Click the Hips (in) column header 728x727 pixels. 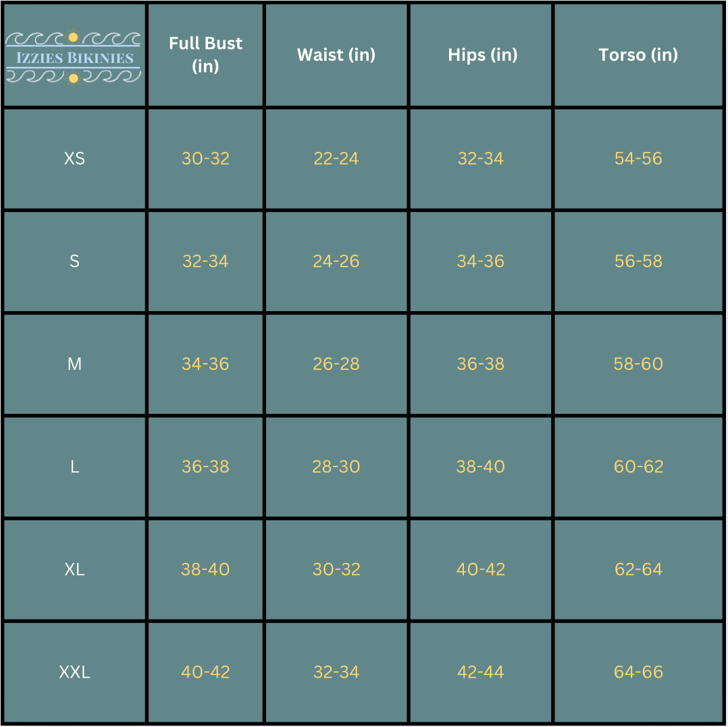pyautogui.click(x=482, y=55)
